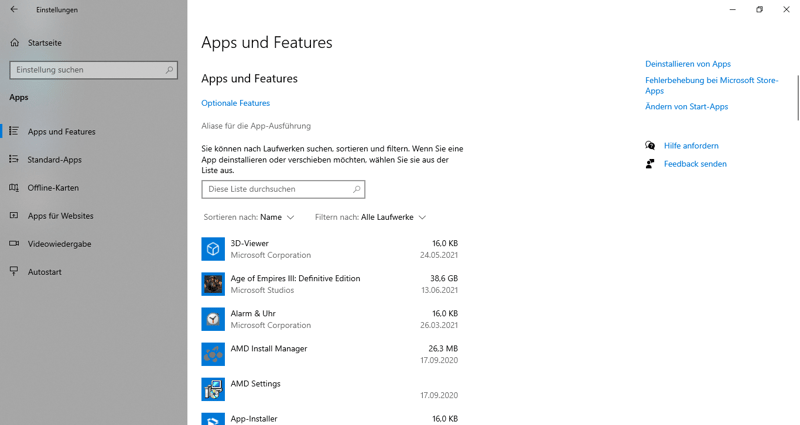Image resolution: width=800 pixels, height=425 pixels.
Task: Focus Diese Liste durchsuchen field
Action: tap(283, 189)
